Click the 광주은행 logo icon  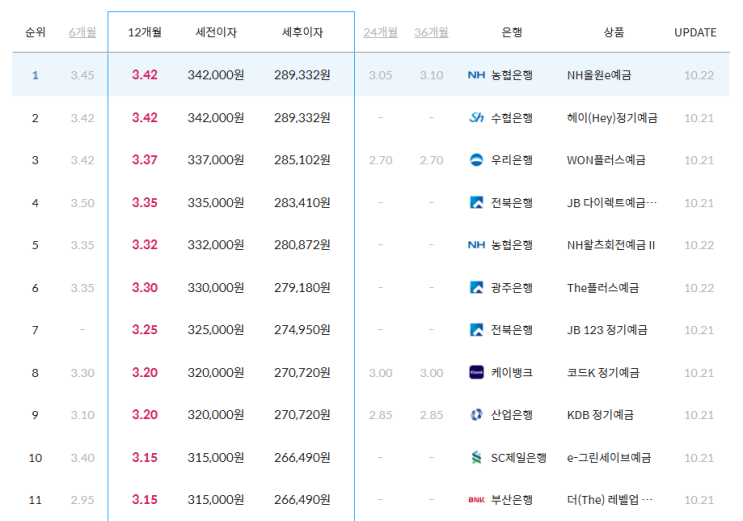tap(476, 287)
